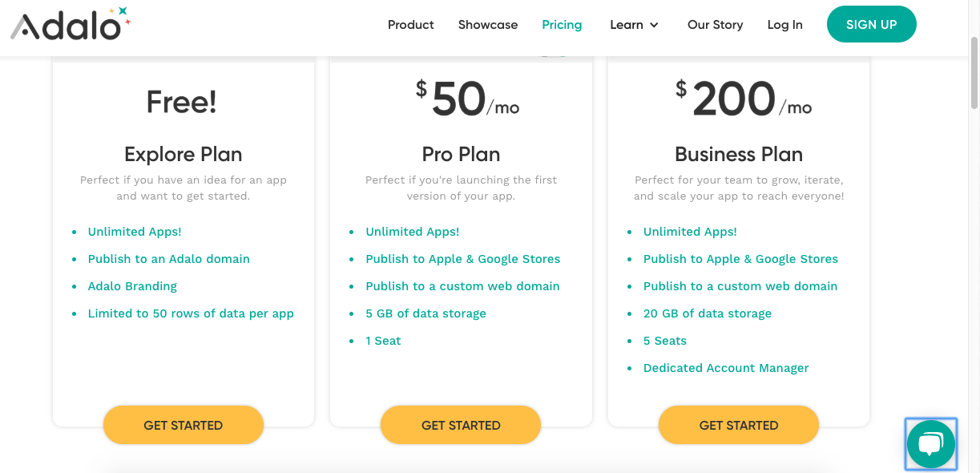
Task: Click Publish to a custom web domain under Business Plan
Action: [x=740, y=285]
